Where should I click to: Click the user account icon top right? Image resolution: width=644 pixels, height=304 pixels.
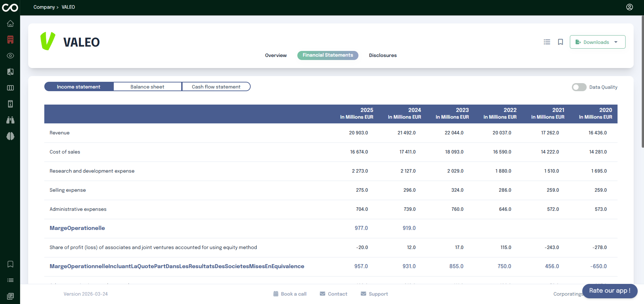tap(629, 7)
